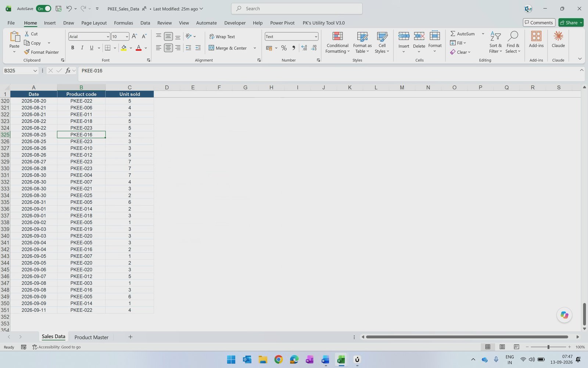
Task: Open the Format cells icon
Action: 435,36
